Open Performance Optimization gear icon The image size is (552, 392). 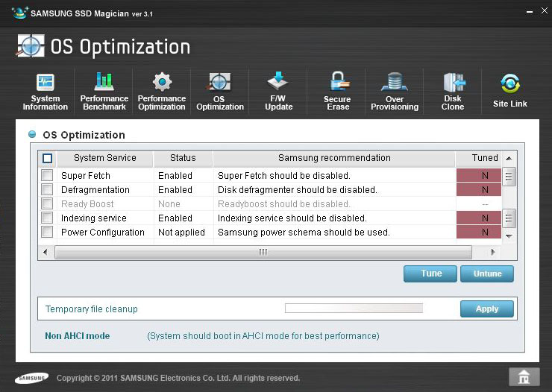[162, 82]
